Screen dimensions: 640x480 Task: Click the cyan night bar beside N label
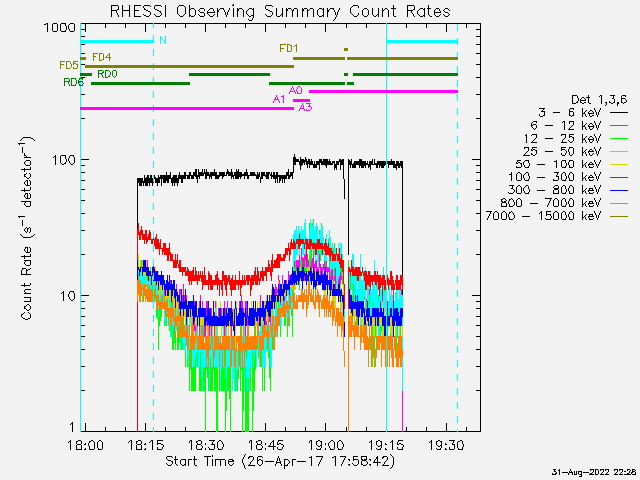pos(117,42)
